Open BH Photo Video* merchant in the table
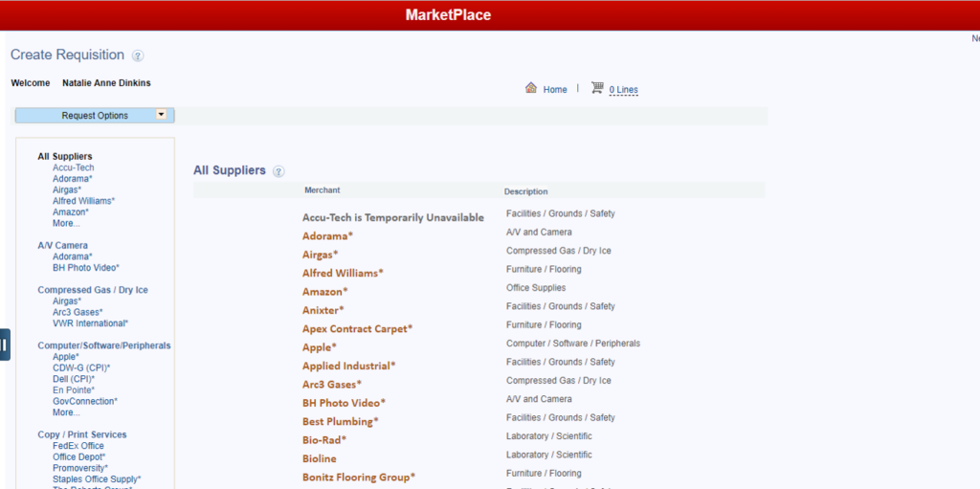The width and height of the screenshot is (980, 489). 345,403
